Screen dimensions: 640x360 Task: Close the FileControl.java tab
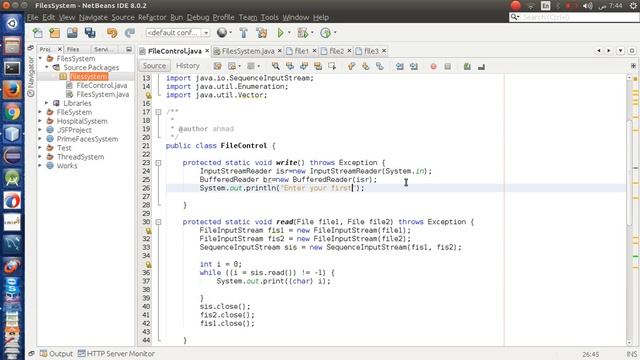tap(207, 51)
